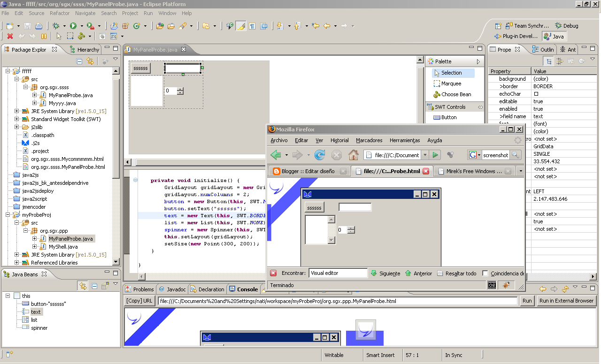The height and width of the screenshot is (364, 601).
Task: Switch to the Java perspective button
Action: 554,36
